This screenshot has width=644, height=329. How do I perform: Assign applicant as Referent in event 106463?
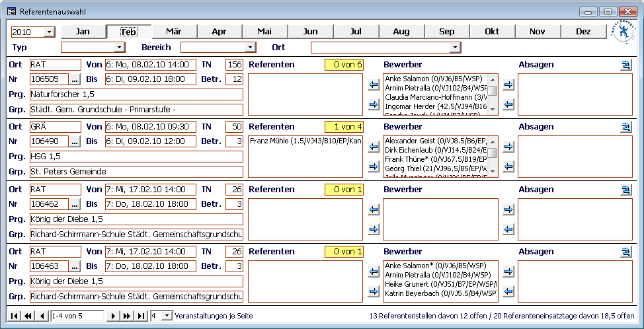click(x=374, y=272)
